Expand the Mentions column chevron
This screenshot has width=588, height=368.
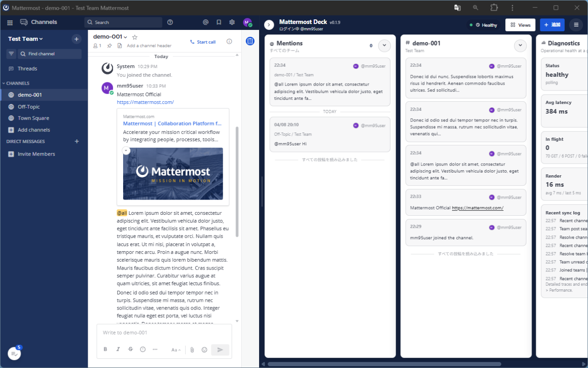384,46
